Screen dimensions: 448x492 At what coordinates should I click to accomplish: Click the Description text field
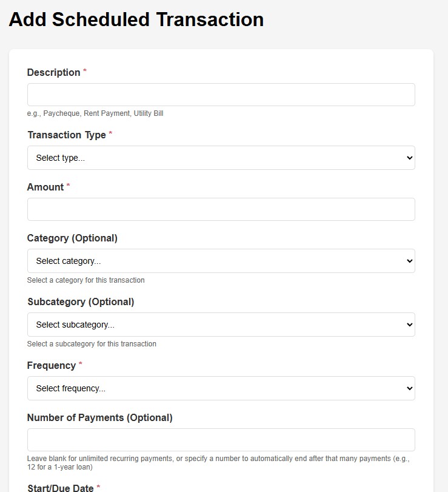tap(221, 95)
